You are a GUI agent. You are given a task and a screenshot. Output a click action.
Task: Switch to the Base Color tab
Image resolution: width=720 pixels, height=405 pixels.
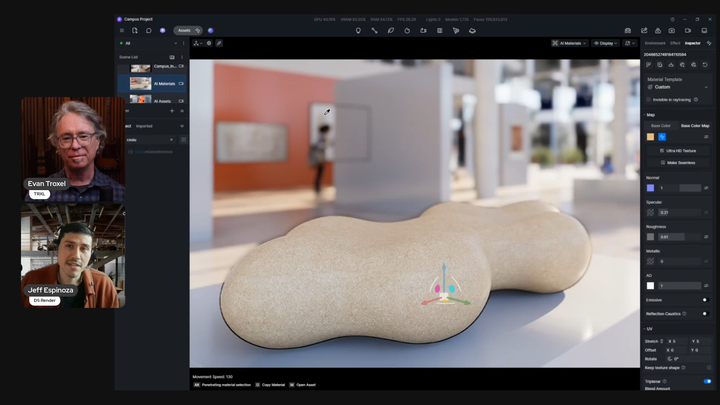pos(661,125)
